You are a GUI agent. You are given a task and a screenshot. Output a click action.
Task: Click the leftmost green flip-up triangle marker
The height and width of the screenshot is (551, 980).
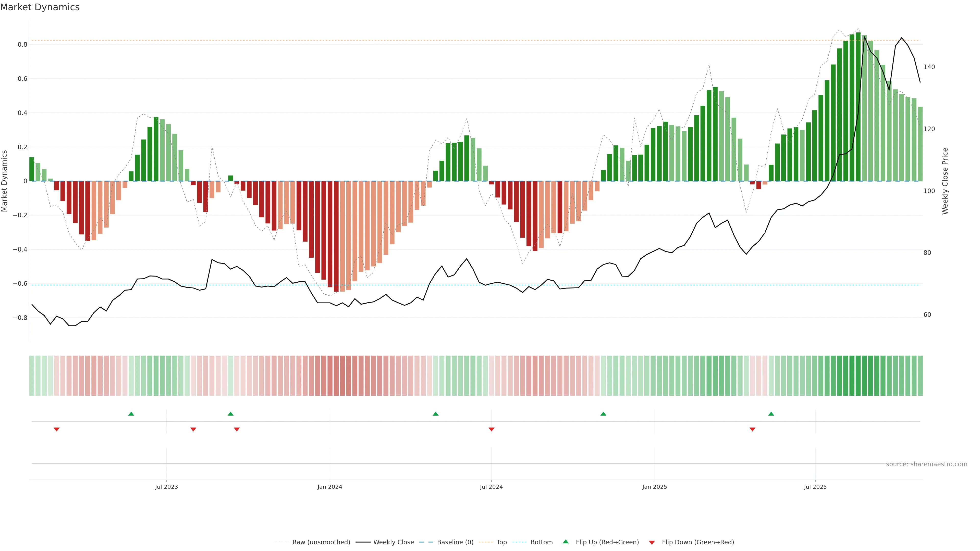coord(131,414)
